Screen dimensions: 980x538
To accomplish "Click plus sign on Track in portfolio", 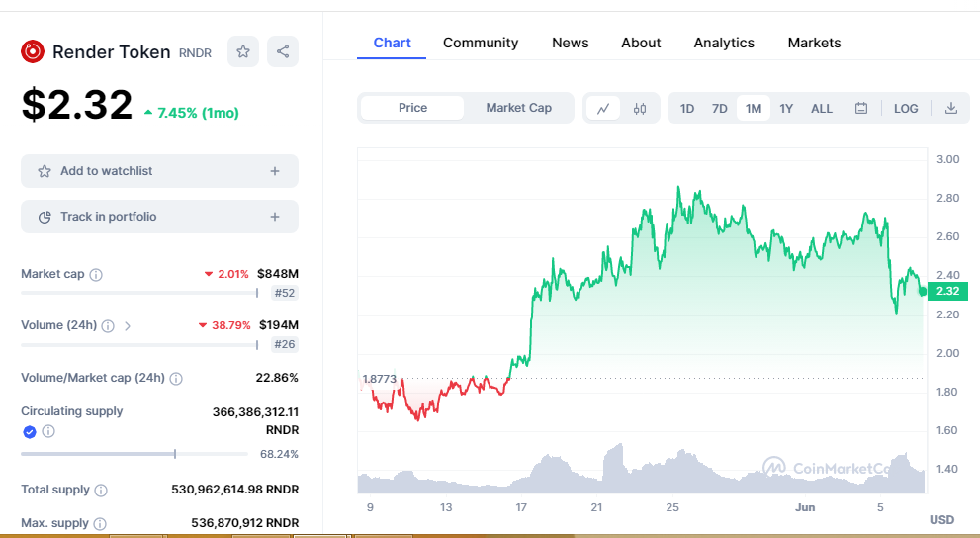I will click(274, 217).
